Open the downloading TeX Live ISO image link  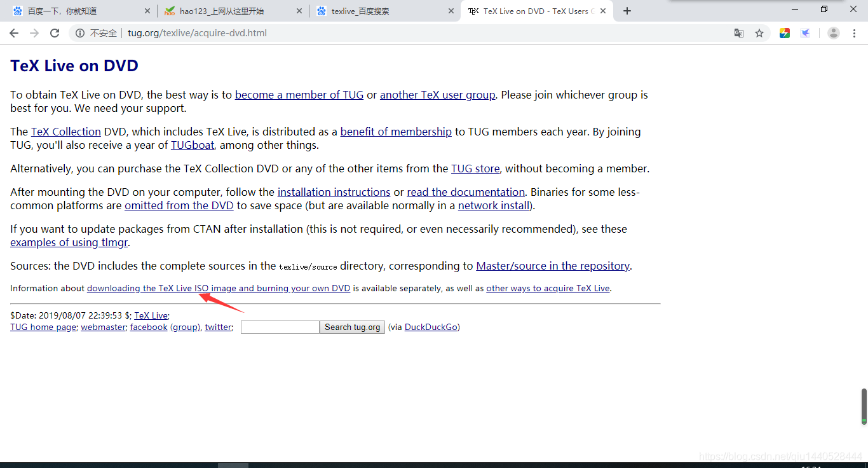[x=219, y=288]
